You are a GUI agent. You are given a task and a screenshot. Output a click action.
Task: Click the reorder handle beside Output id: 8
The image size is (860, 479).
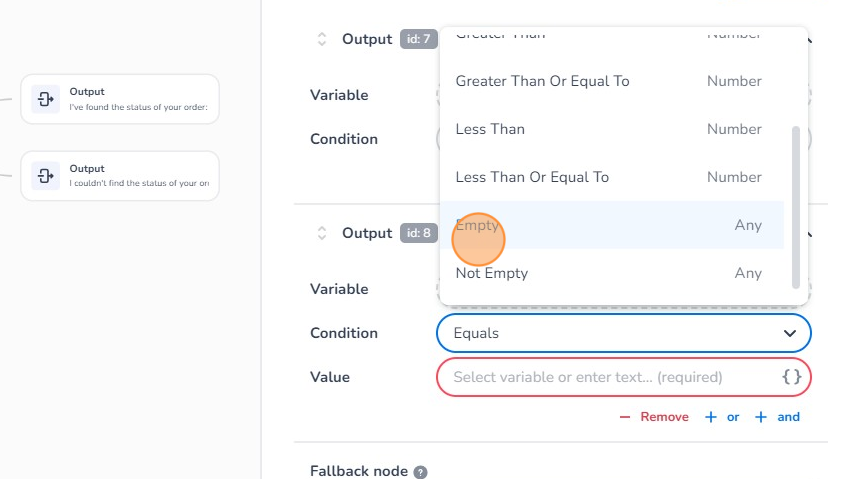point(322,233)
